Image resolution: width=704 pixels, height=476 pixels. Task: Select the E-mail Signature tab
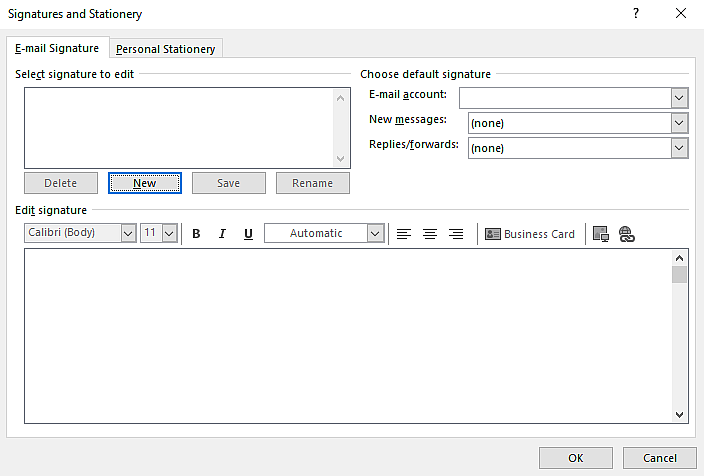(57, 48)
